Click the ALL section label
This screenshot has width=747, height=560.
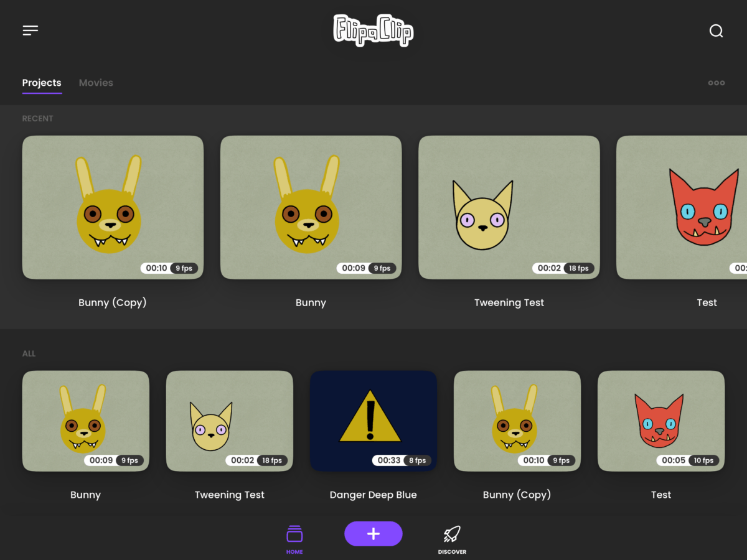29,353
